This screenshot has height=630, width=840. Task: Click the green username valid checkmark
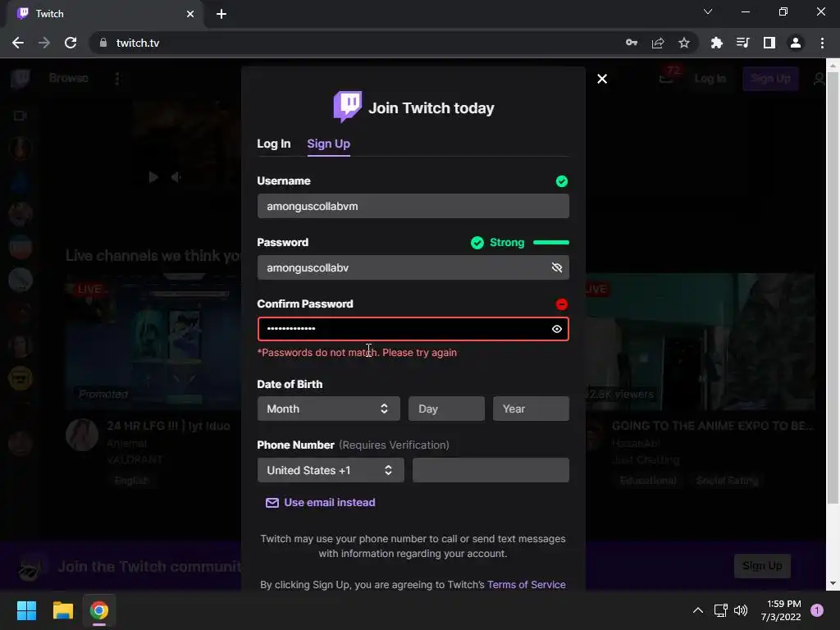point(561,181)
